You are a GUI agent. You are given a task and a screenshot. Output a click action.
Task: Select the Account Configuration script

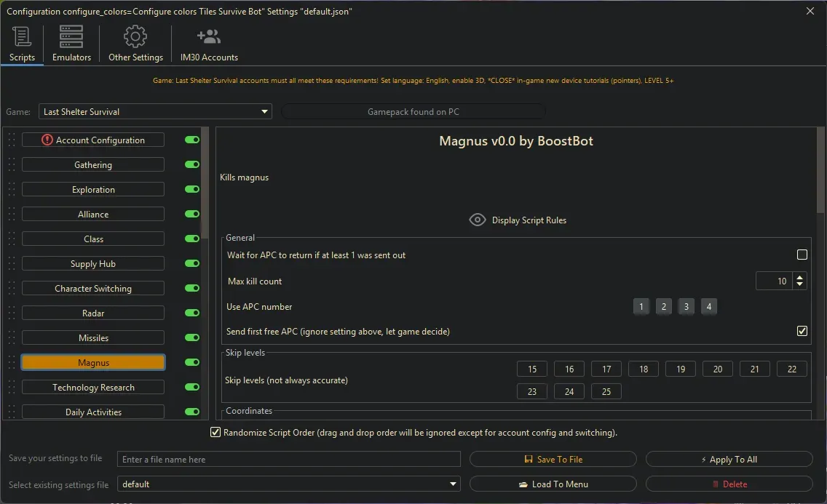coord(93,140)
